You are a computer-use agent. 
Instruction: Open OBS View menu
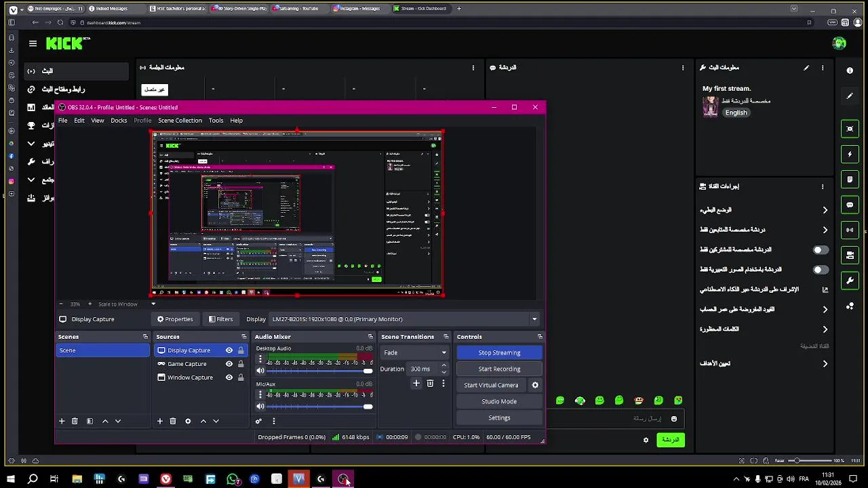point(98,121)
